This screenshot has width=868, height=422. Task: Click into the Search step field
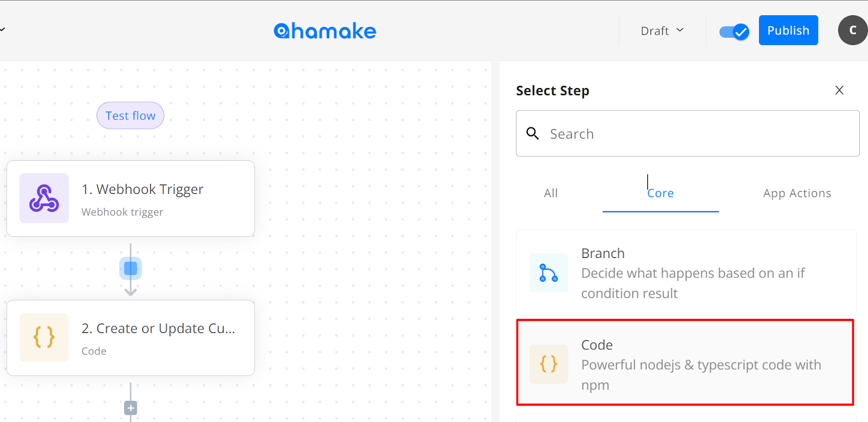click(x=688, y=134)
